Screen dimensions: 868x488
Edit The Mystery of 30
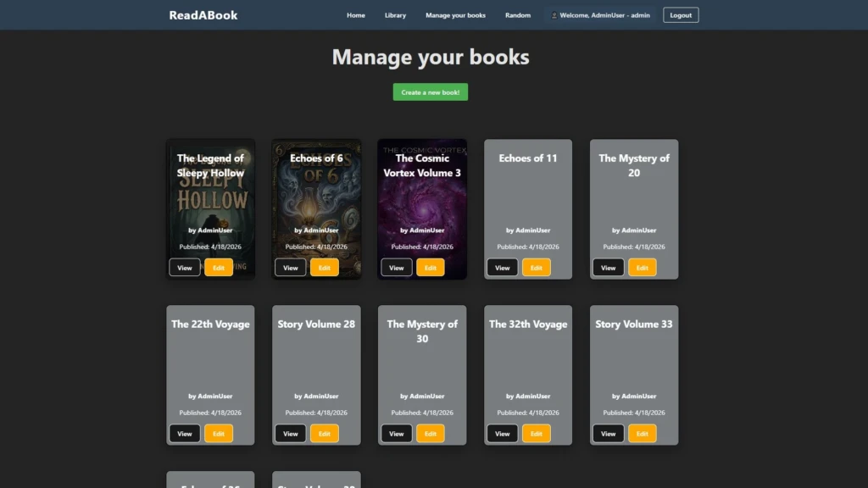(431, 433)
